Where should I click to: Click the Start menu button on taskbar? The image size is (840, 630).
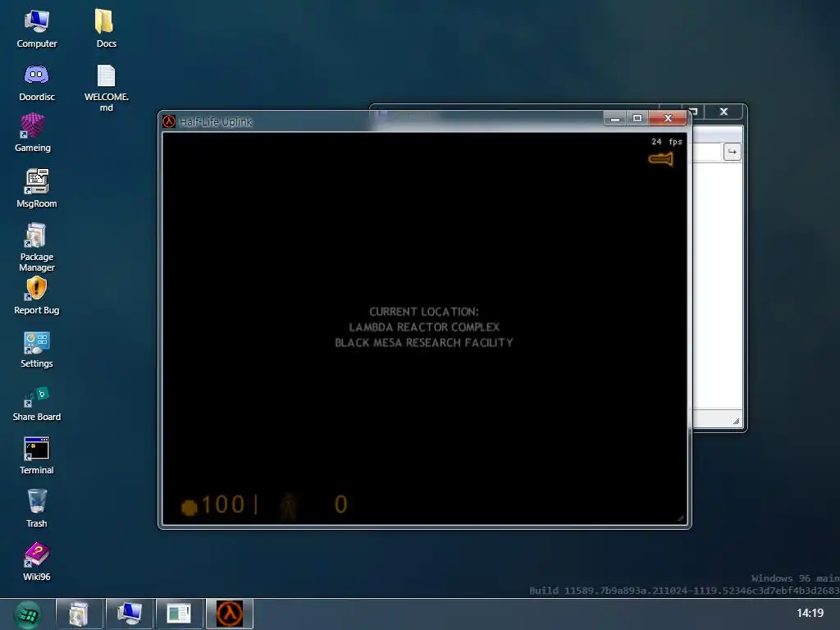27,614
